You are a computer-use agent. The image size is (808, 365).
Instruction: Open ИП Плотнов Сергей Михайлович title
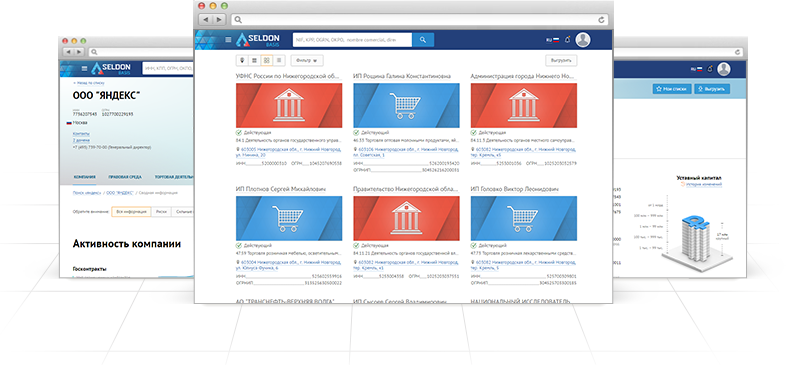pyautogui.click(x=281, y=189)
